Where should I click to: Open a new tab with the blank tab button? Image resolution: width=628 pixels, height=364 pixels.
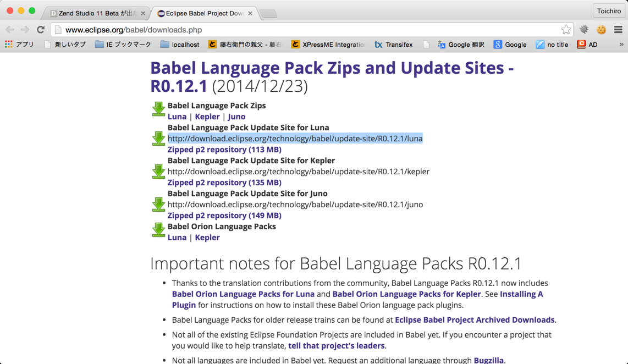click(268, 14)
